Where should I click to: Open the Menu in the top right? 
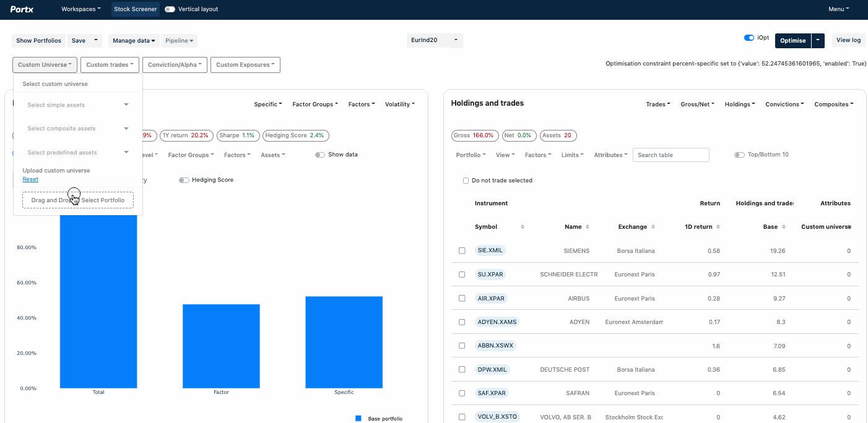pyautogui.click(x=838, y=9)
